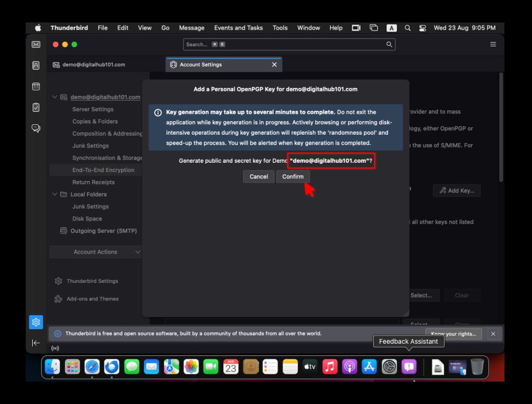Image resolution: width=532 pixels, height=404 pixels.
Task: Open the Mail space icon in sidebar
Action: point(36,45)
